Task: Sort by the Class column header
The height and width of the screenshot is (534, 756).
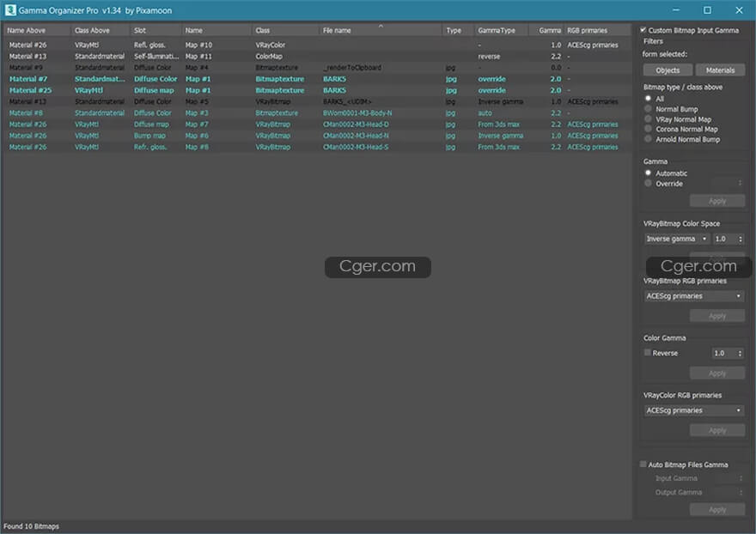Action: (286, 30)
